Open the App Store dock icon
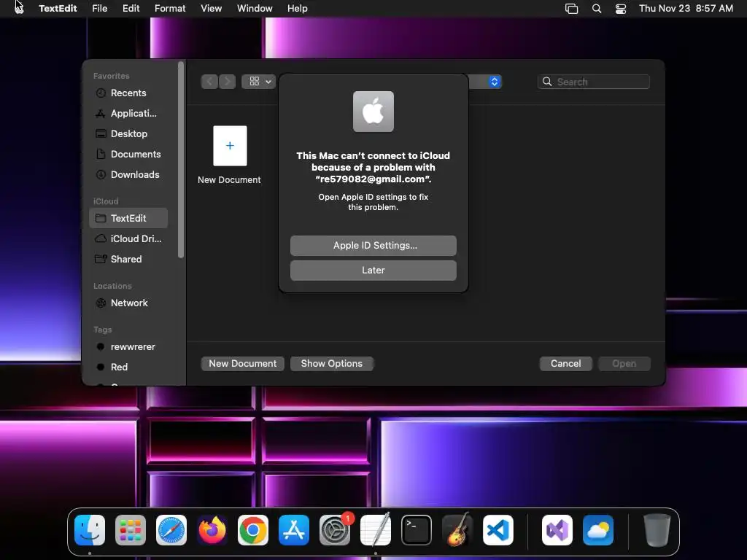 click(x=294, y=530)
